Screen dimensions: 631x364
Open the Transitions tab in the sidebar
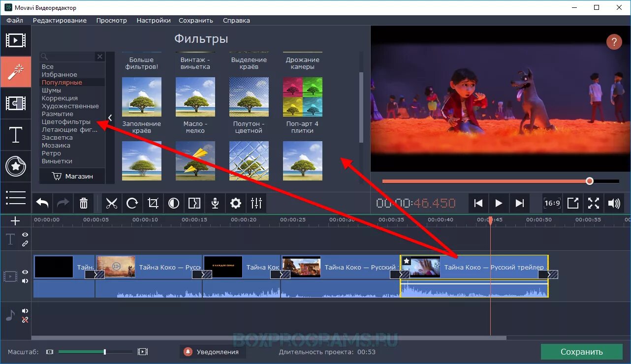point(16,103)
